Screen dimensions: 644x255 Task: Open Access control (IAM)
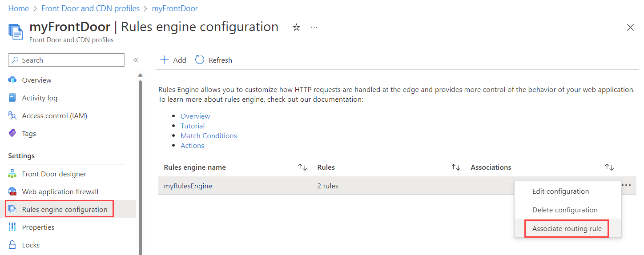pyautogui.click(x=54, y=116)
